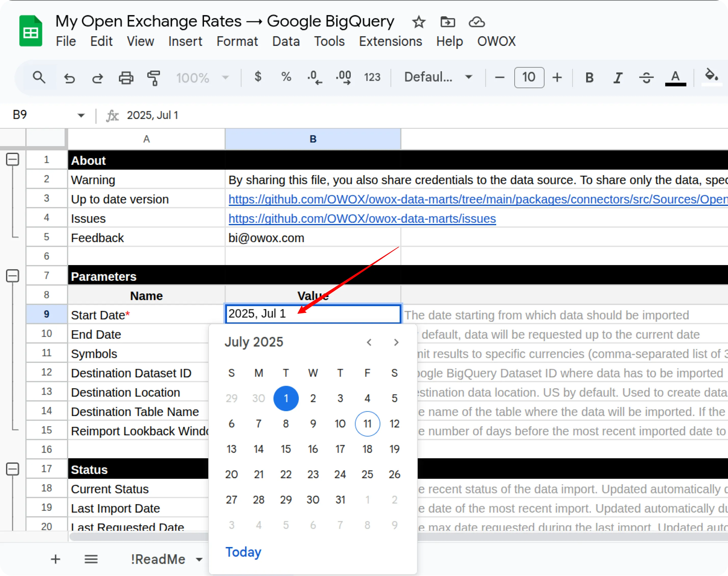
Task: Open the Tools menu
Action: pyautogui.click(x=329, y=42)
